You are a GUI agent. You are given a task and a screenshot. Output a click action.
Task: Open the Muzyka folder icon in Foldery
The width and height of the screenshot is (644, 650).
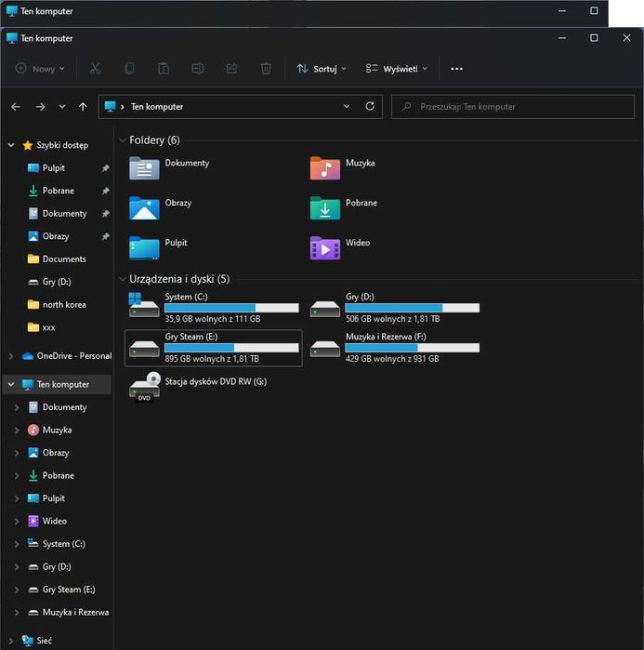click(x=325, y=168)
